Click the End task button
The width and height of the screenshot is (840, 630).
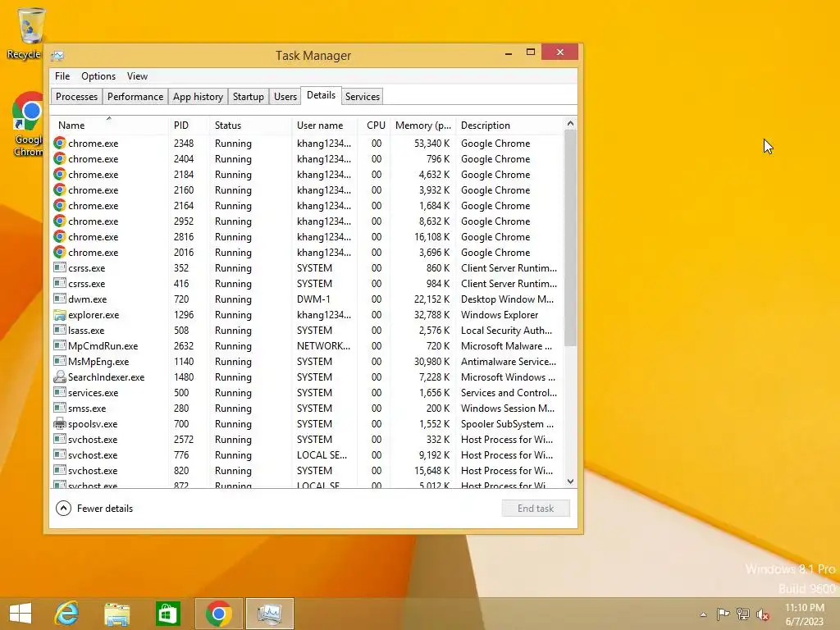[536, 509]
